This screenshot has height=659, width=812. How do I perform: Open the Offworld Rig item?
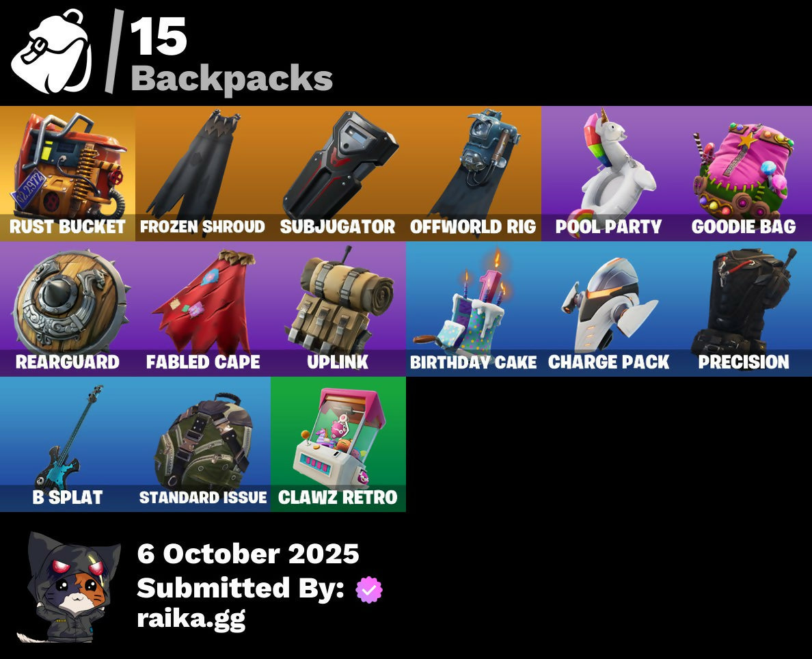[473, 174]
